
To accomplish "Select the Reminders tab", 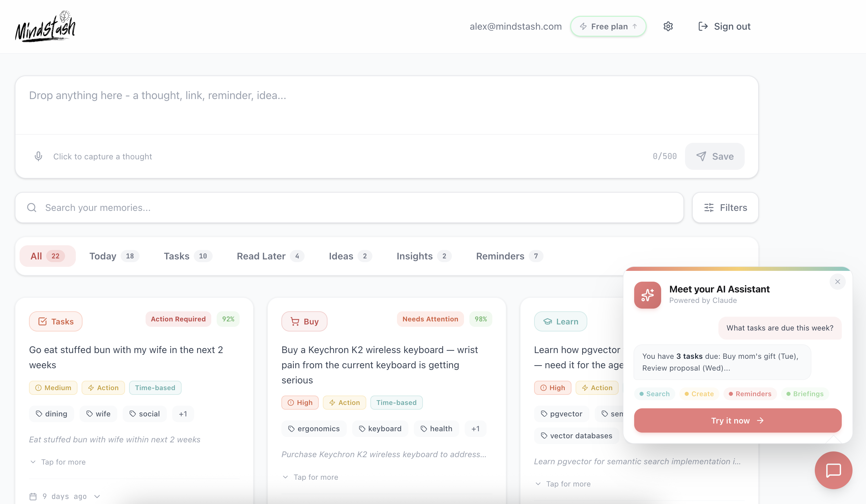I will (508, 256).
